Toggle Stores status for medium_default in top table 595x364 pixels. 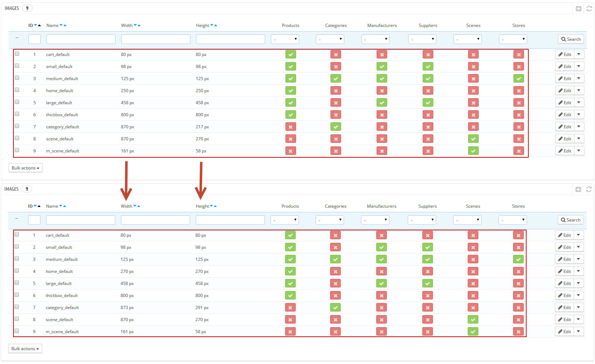(x=518, y=79)
